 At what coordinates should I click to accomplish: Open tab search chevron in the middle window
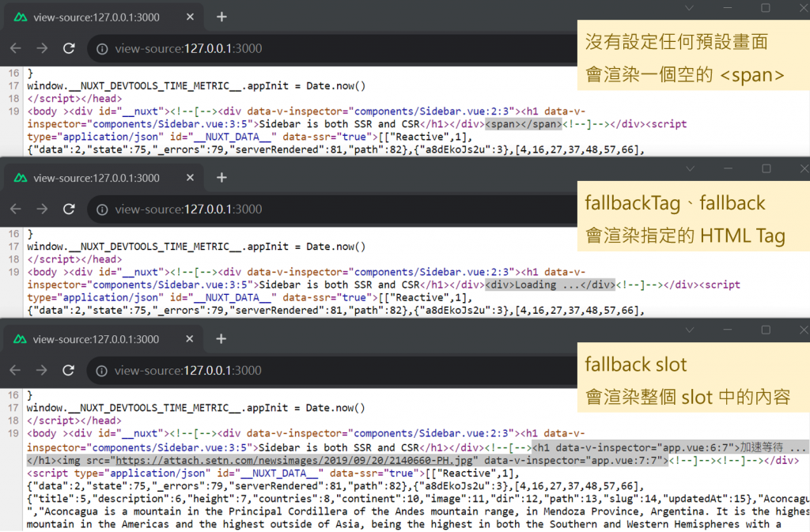[690, 168]
